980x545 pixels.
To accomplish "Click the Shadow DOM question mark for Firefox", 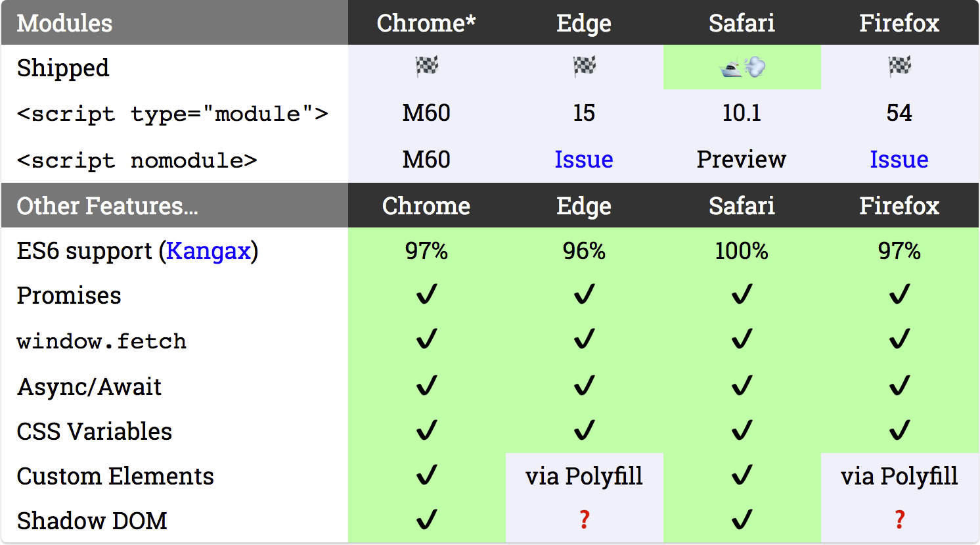I will (x=899, y=520).
